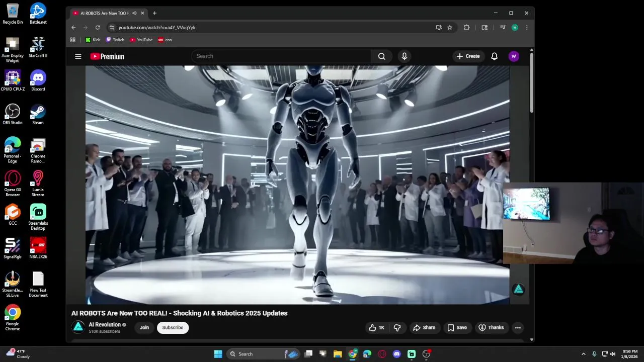Show hidden system tray icons
The image size is (644, 362).
pyautogui.click(x=583, y=354)
